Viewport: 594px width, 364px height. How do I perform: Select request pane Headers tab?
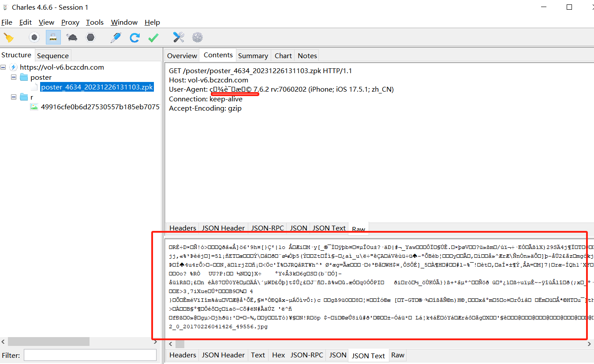click(x=183, y=228)
